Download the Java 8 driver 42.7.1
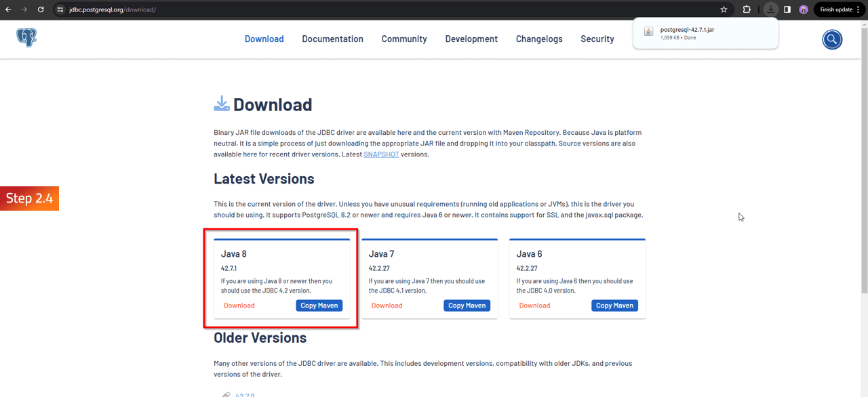The height and width of the screenshot is (397, 868). pos(239,306)
